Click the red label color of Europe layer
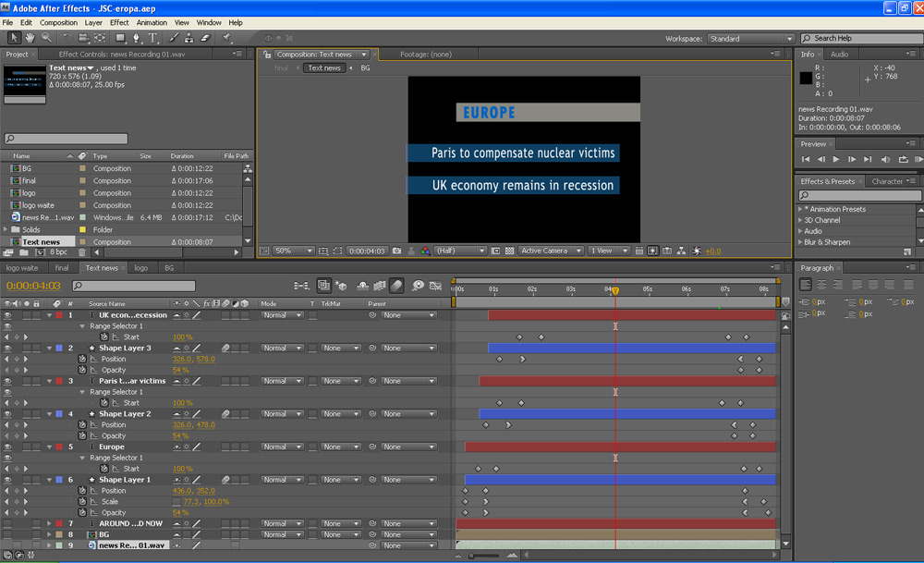Image resolution: width=924 pixels, height=563 pixels. coord(59,447)
